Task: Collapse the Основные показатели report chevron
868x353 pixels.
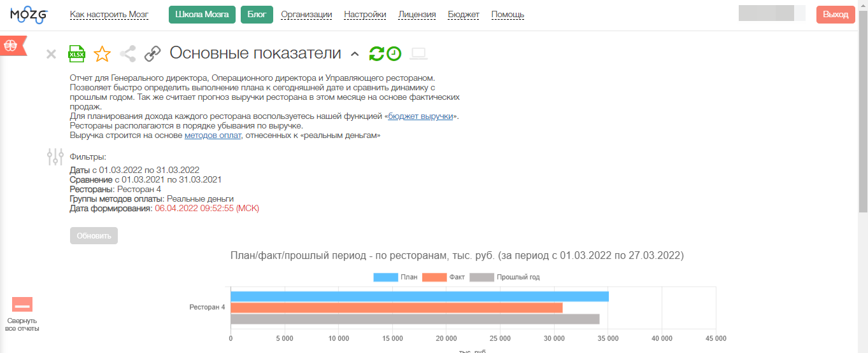Action: (x=355, y=54)
